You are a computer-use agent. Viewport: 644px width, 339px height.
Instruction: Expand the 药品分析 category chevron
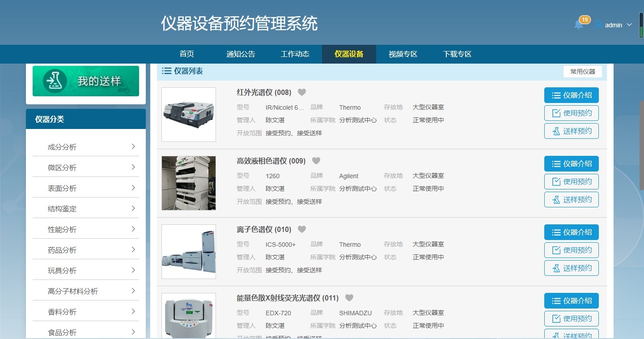click(x=134, y=249)
